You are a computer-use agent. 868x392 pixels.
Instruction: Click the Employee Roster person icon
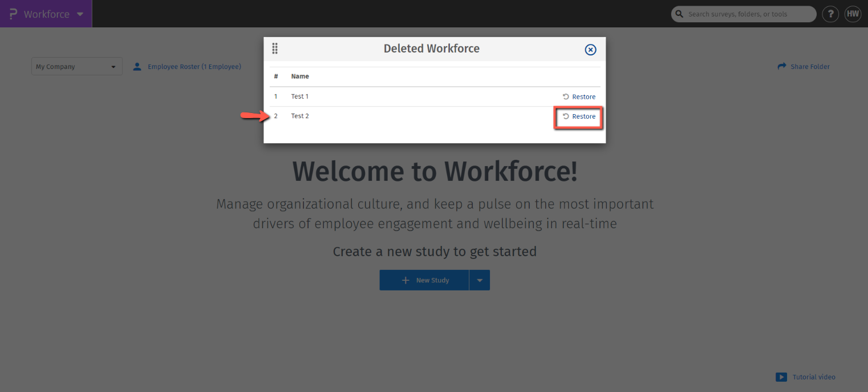[x=137, y=67]
